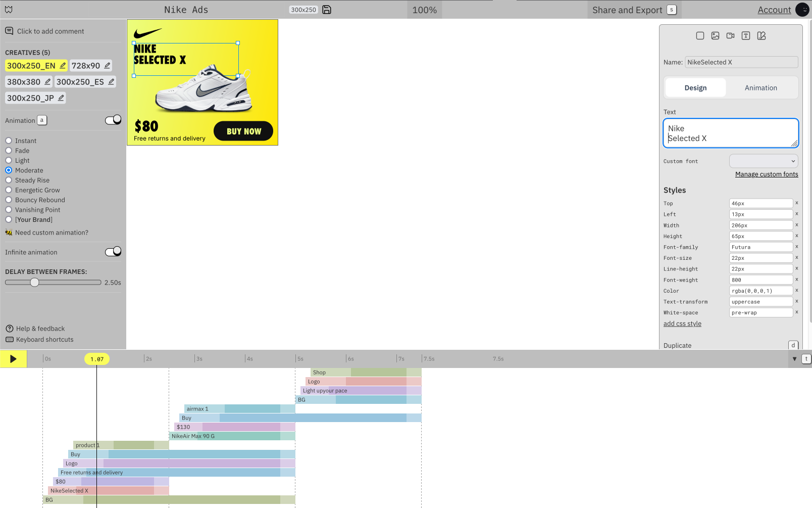This screenshot has width=812, height=508.
Task: Toggle Infinite animation switch
Action: point(113,252)
